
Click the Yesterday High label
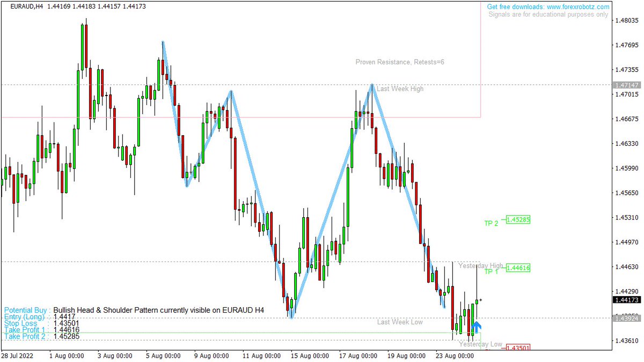(480, 265)
